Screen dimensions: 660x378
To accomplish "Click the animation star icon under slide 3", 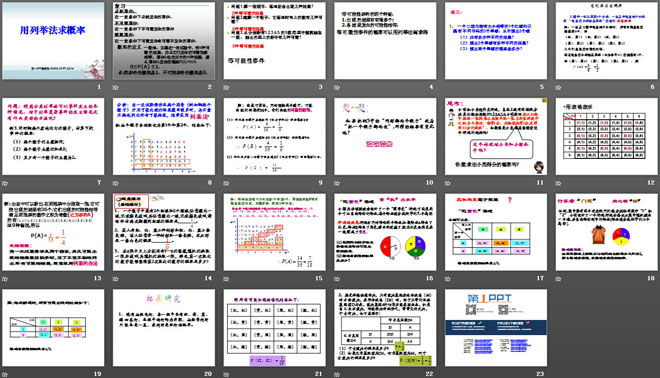I will (226, 88).
